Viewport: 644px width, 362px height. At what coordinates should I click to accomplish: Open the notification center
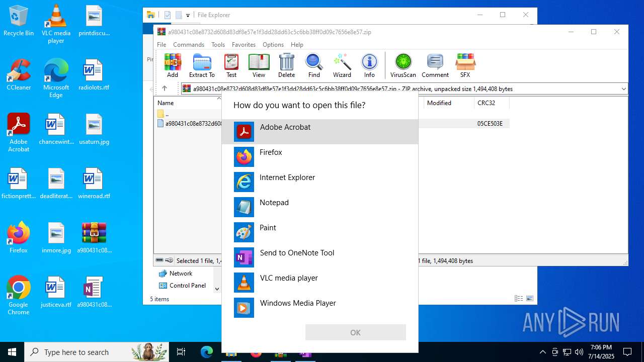click(627, 352)
